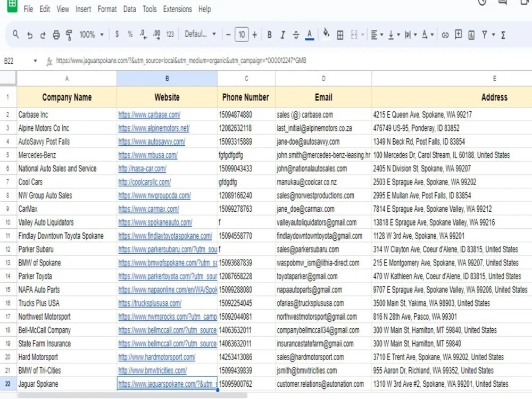Insert a chart from the toolbar
This screenshot has width=532, height=399.
(x=471, y=34)
